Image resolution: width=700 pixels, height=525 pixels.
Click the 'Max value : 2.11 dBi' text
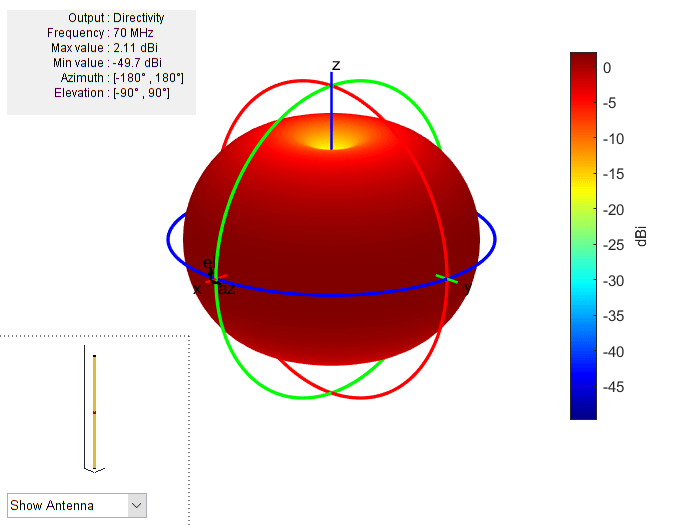[104, 48]
